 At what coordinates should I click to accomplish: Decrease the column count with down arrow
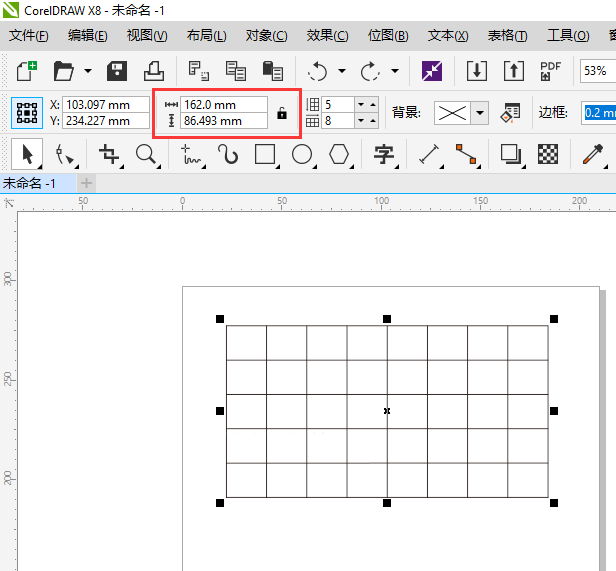pyautogui.click(x=361, y=121)
